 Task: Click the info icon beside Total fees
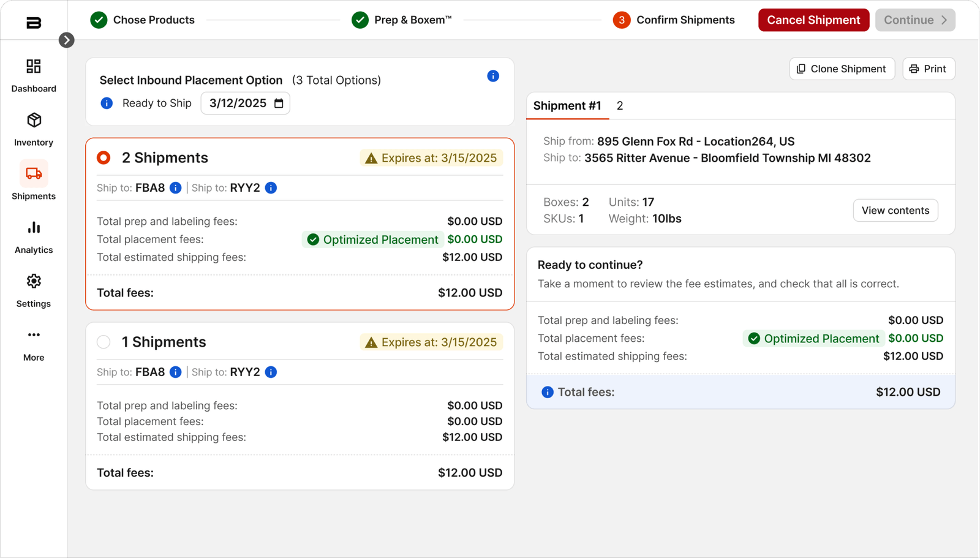(546, 392)
